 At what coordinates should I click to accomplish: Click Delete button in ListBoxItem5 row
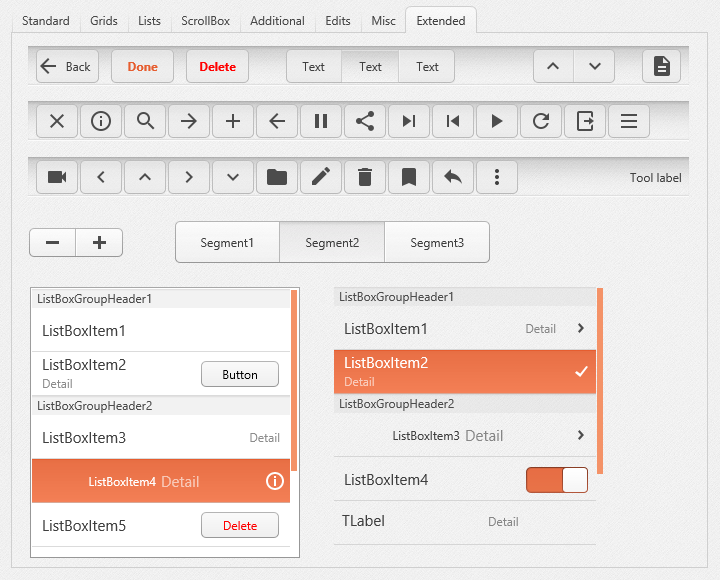pyautogui.click(x=240, y=525)
